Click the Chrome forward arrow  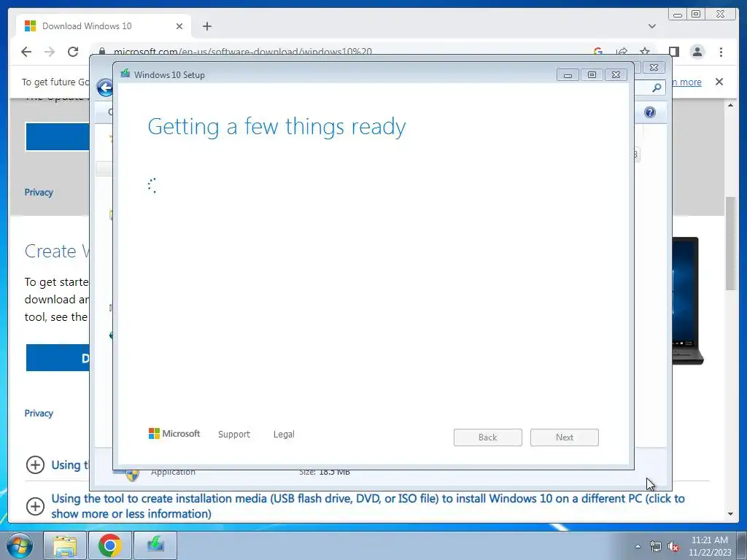click(x=50, y=52)
